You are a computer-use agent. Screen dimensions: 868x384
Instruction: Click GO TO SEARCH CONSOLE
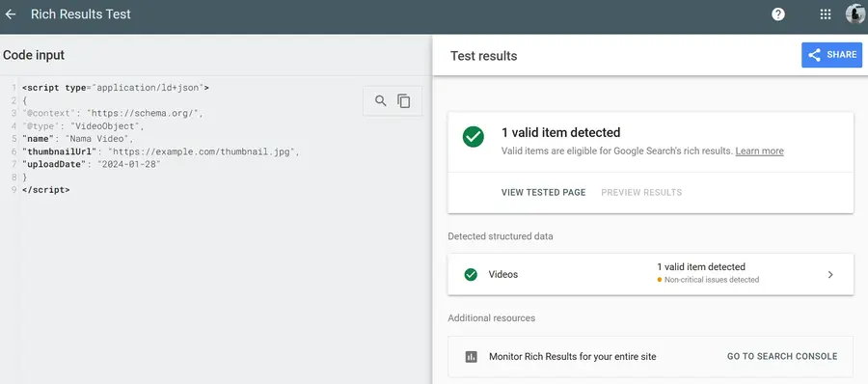tap(782, 356)
